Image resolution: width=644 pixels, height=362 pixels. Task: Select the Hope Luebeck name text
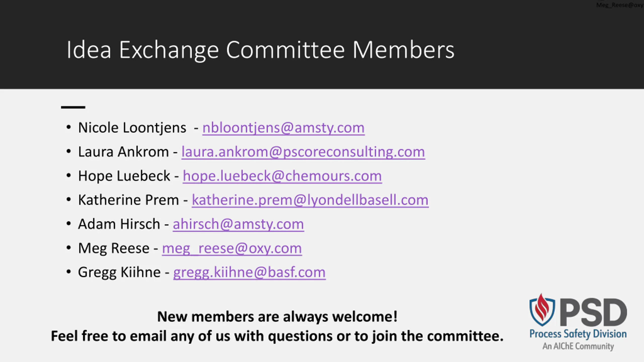point(124,176)
